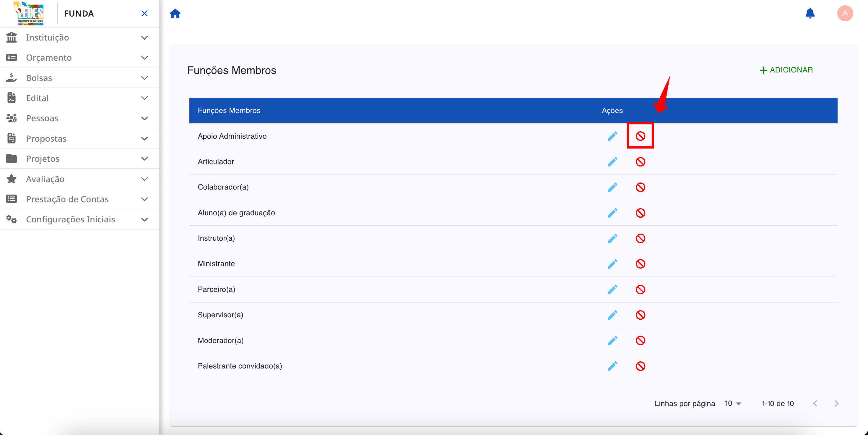Go to next page arrow
Viewport: 868px width, 435px height.
coord(836,403)
